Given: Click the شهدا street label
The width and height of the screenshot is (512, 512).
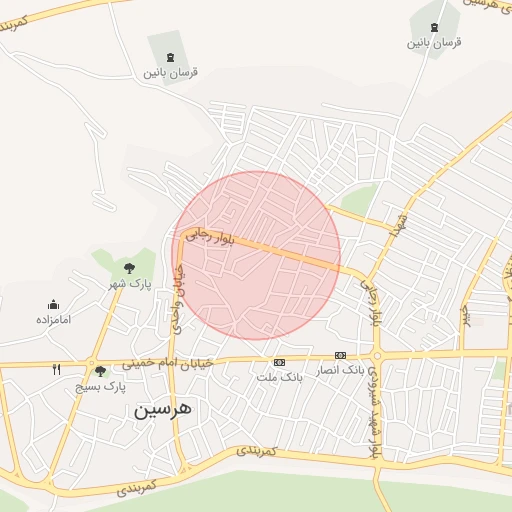Looking at the screenshot, I should point(399,225).
